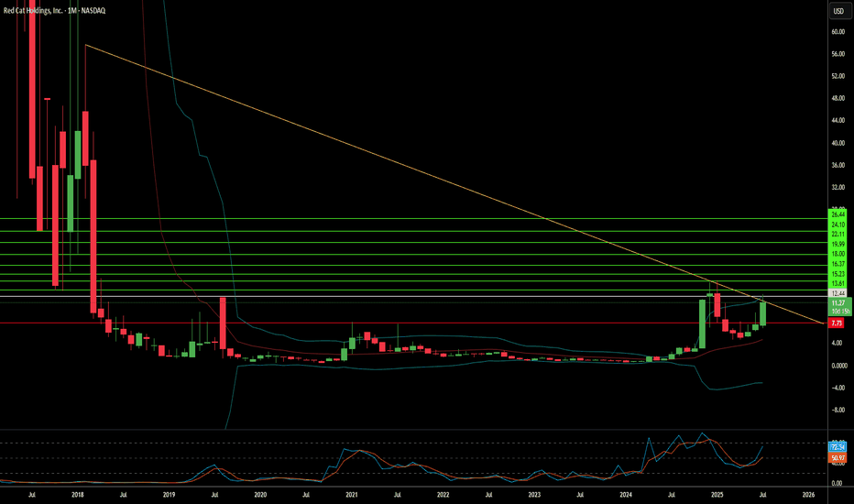
Task: Click the 60.00 price scale value
Action: (x=838, y=31)
